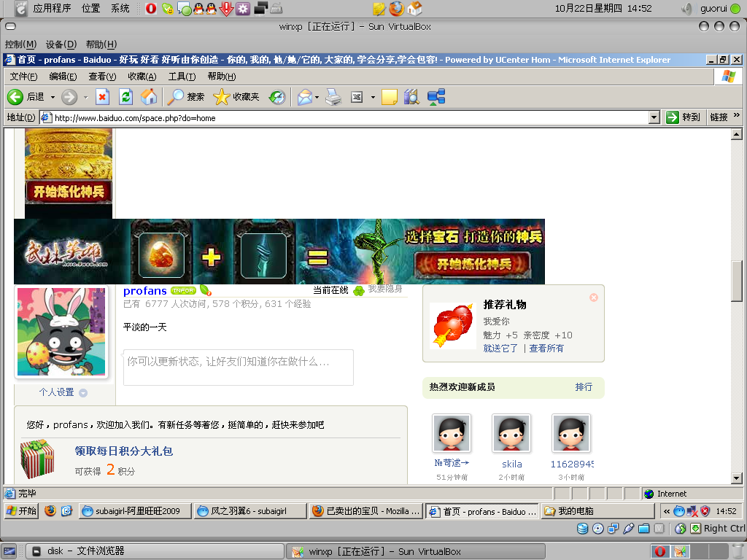
Task: Click Firefox quick launch icon in XP
Action: [x=50, y=511]
